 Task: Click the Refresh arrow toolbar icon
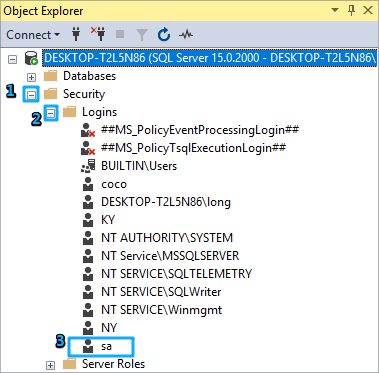coord(164,34)
